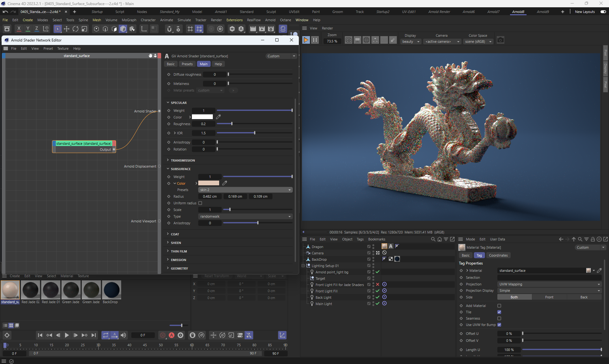Pause the Arnold IPR render
This screenshot has width=609, height=364.
click(315, 40)
